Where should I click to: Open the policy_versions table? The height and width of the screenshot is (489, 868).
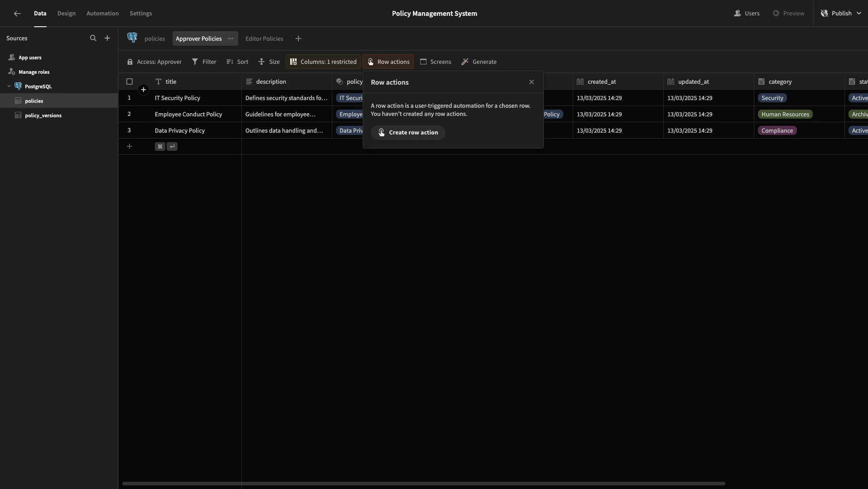point(43,115)
